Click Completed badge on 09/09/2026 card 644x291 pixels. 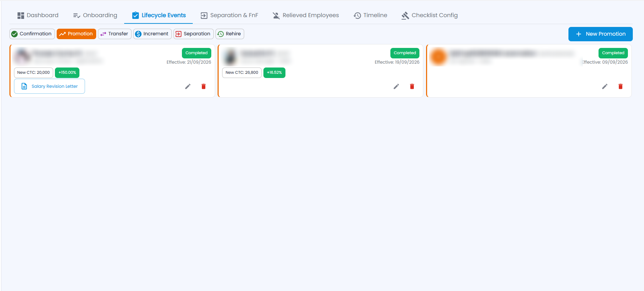(x=613, y=53)
